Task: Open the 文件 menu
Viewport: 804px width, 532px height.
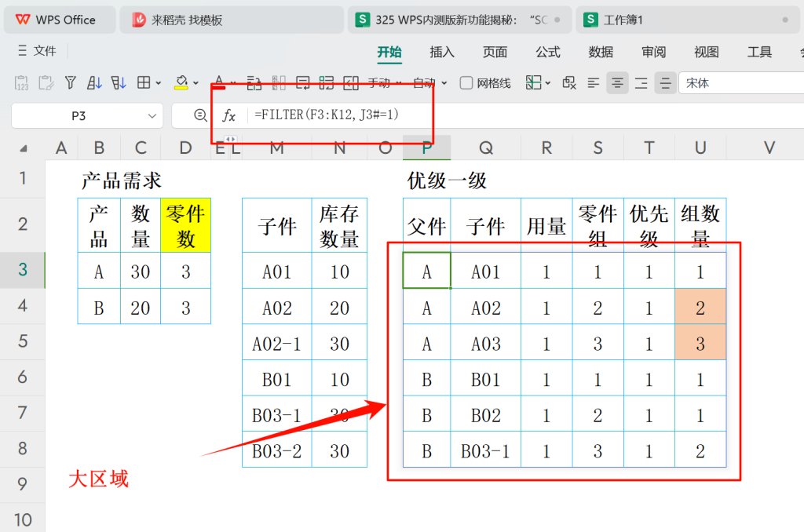Action: pyautogui.click(x=38, y=51)
